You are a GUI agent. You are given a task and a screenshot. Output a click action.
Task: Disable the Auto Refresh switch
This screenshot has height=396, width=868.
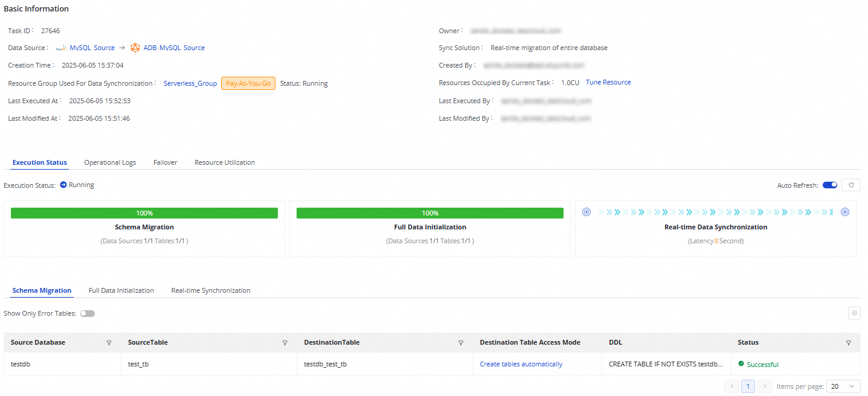[830, 185]
